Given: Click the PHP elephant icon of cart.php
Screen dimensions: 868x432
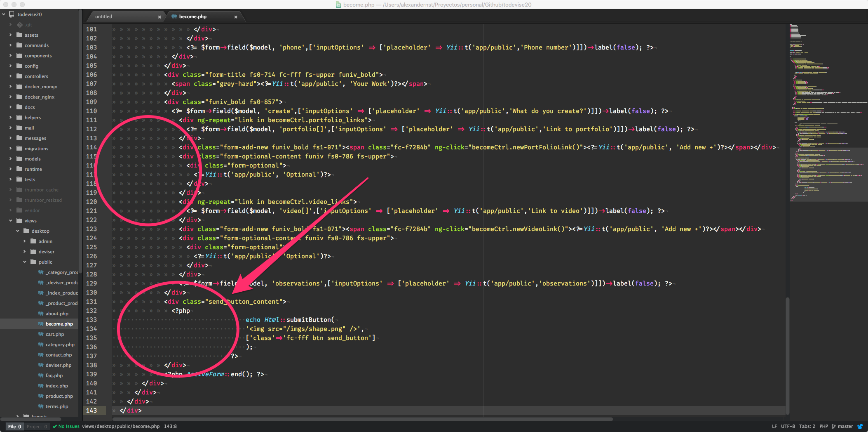Looking at the screenshot, I should tap(41, 334).
